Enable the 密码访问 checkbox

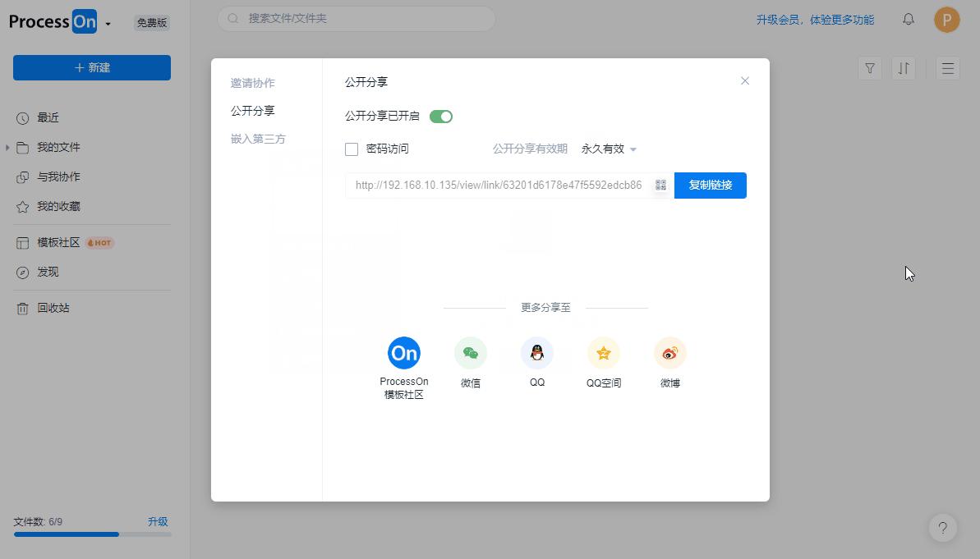pos(352,149)
